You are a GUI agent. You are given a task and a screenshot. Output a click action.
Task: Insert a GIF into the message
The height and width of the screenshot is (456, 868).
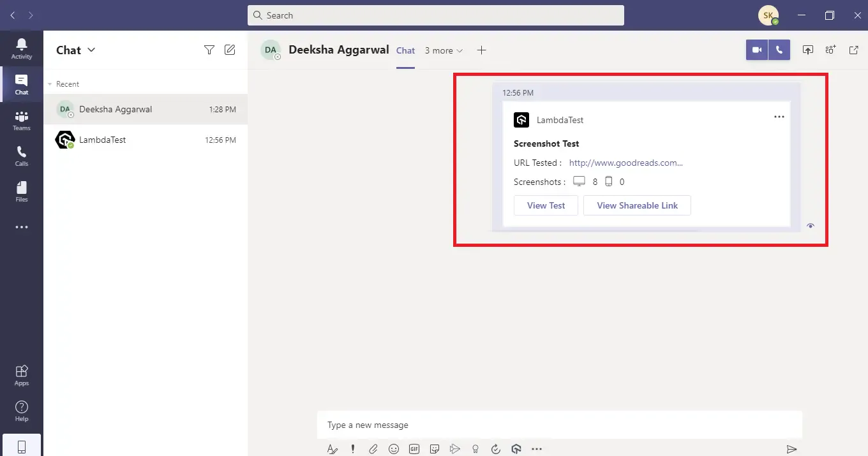pyautogui.click(x=414, y=449)
